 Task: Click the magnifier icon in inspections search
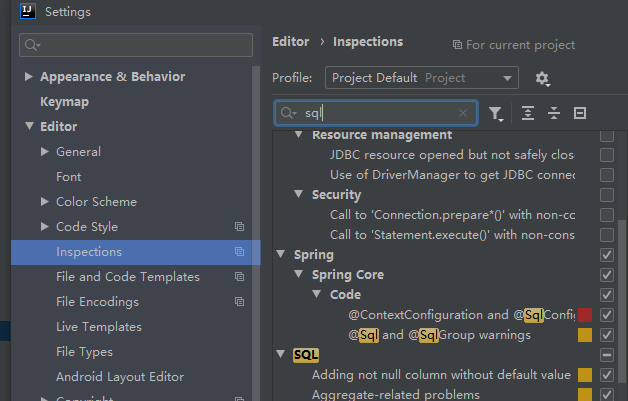coord(288,114)
